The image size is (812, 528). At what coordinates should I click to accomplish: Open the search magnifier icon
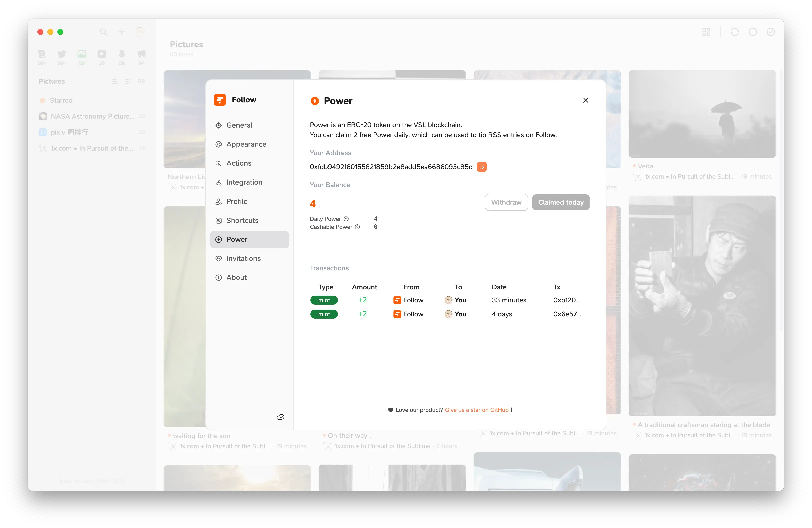[x=104, y=32]
